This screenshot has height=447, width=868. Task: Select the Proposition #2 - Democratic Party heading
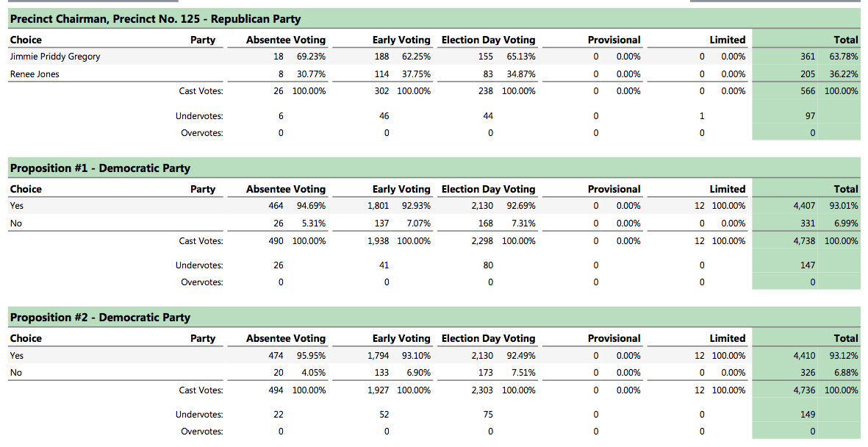coord(100,318)
